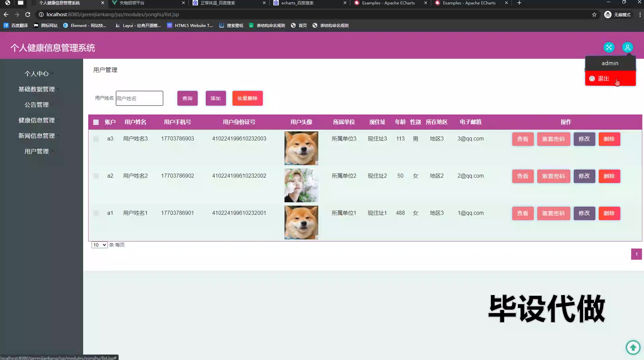Open the browser three-dot menu
The height and width of the screenshot is (360, 644).
pos(640,14)
